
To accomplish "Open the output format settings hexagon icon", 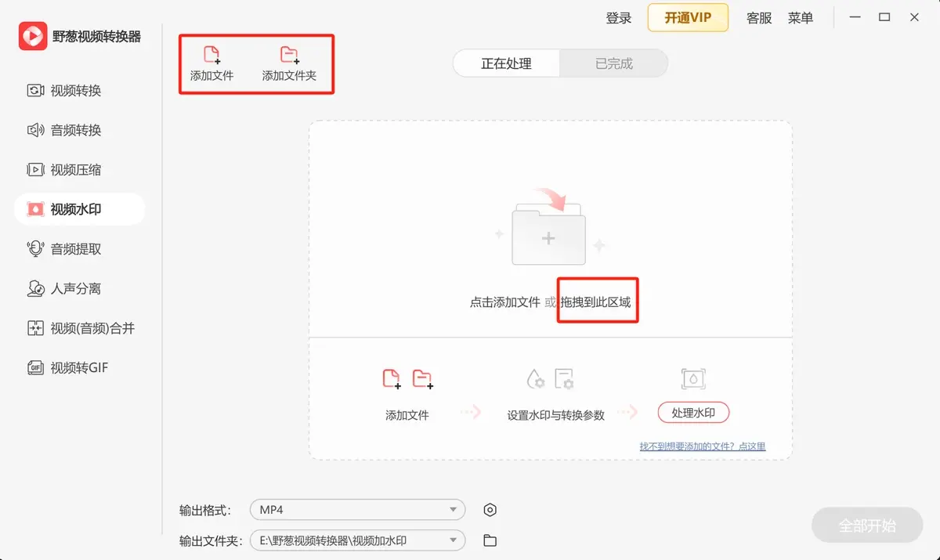I will point(490,510).
